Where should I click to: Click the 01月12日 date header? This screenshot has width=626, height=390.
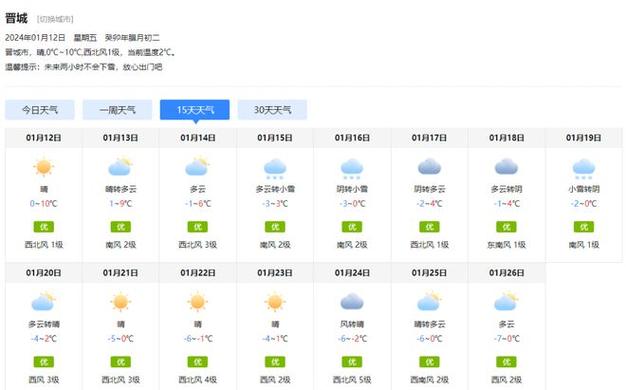(44, 138)
